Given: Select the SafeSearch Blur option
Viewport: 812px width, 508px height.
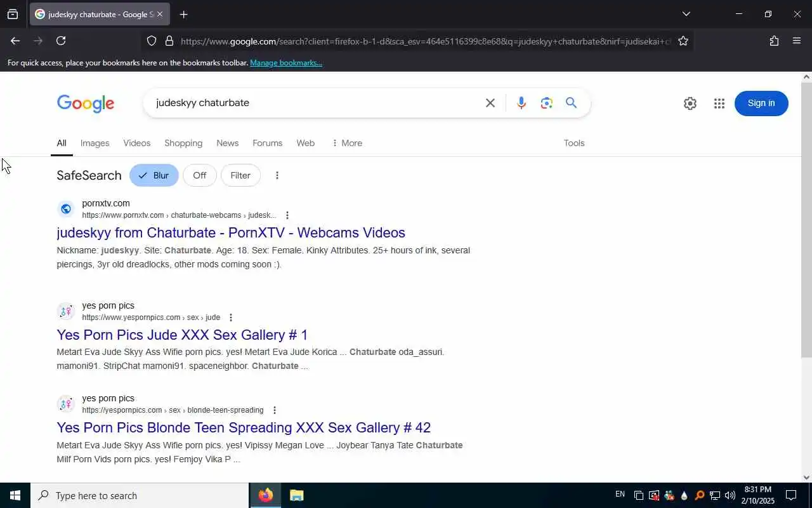Looking at the screenshot, I should point(154,175).
